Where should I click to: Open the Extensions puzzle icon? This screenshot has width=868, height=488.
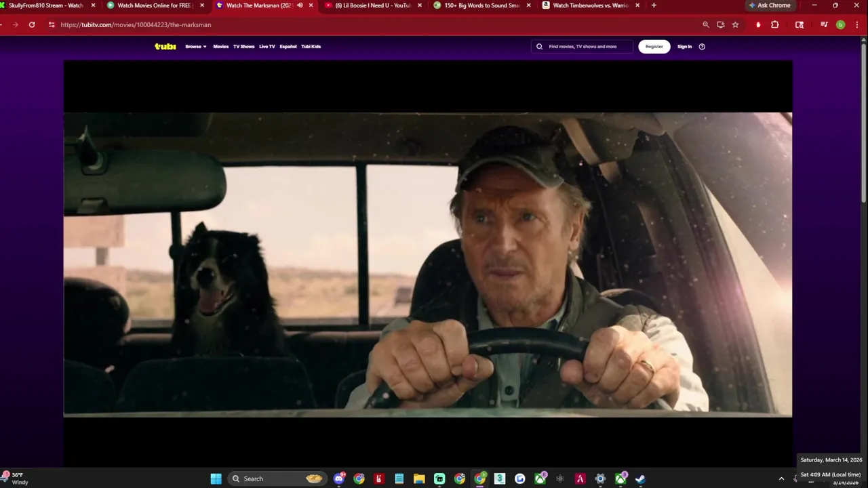click(x=775, y=25)
